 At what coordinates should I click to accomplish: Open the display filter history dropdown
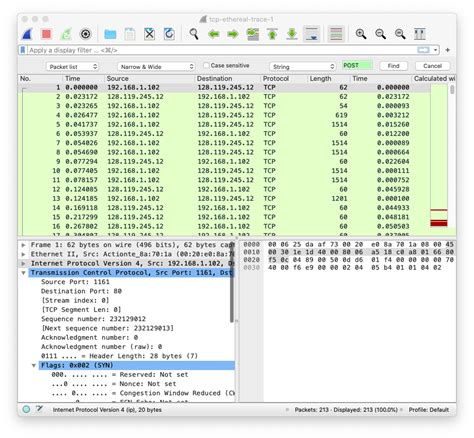pos(436,50)
